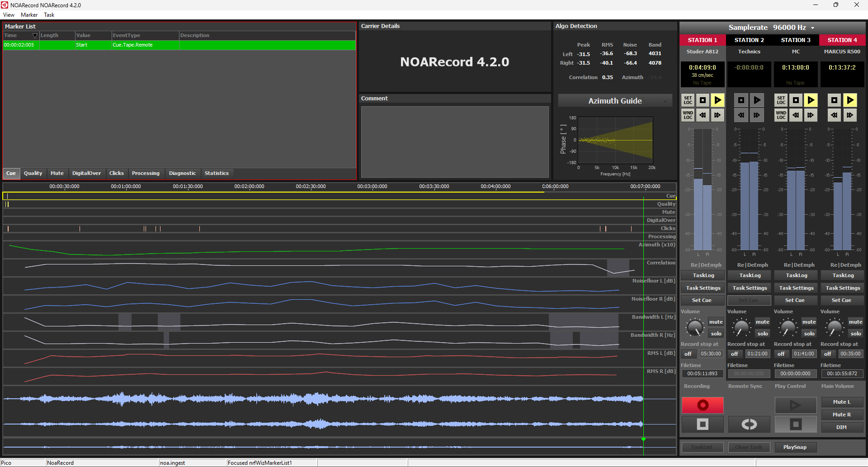Open the Marker menu

29,15
